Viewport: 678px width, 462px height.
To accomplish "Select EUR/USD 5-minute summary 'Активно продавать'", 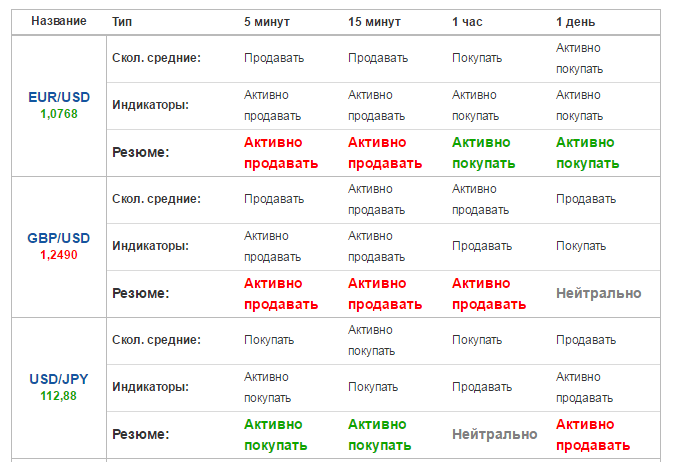I will pos(281,153).
